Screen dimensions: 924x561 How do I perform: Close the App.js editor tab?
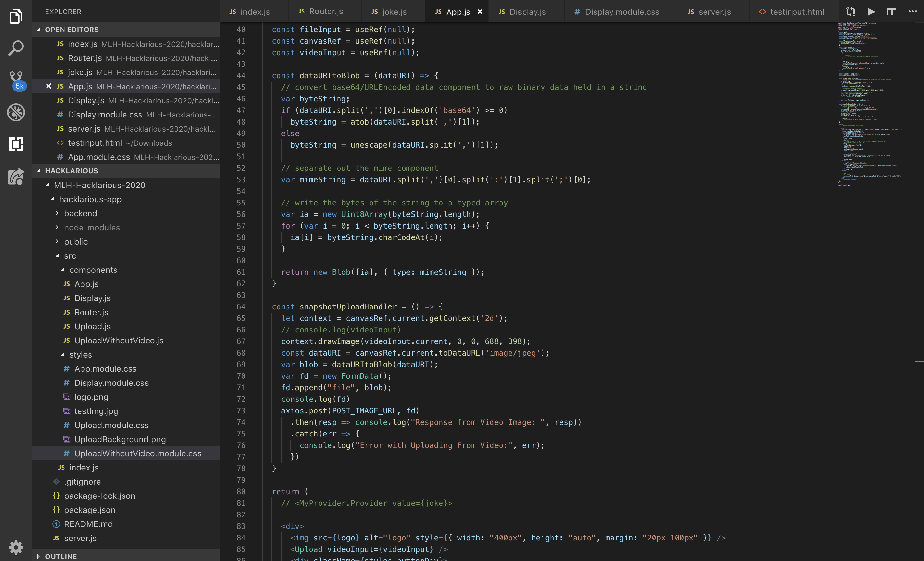pyautogui.click(x=480, y=12)
